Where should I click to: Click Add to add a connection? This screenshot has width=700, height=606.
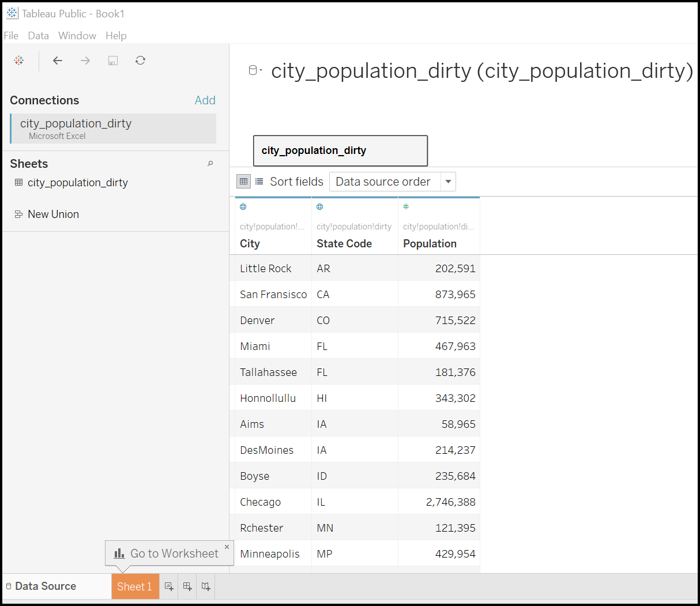click(205, 100)
